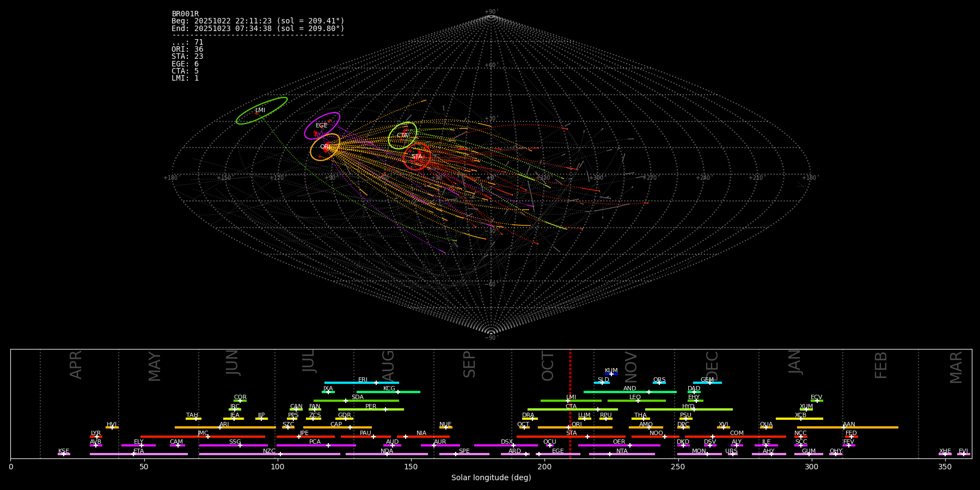Click the ETA shower bar in timeline
Image resolution: width=980 pixels, height=490 pixels.
pos(139,454)
